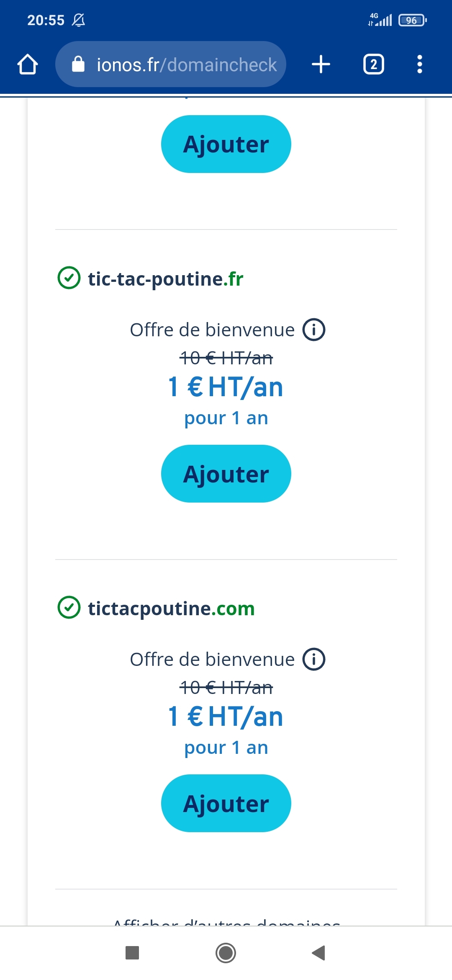This screenshot has height=980, width=452.
Task: Tap the 1 € HT/an price for tic-tac-poutine.fr
Action: [226, 387]
